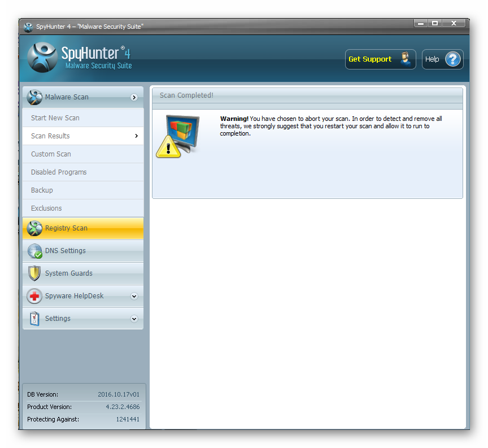Click the warning monitor image
488x448 pixels.
click(178, 136)
